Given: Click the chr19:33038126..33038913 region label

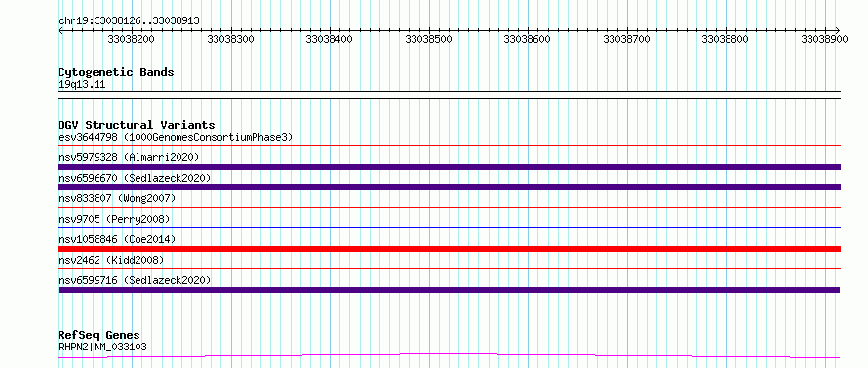Looking at the screenshot, I should click(129, 20).
